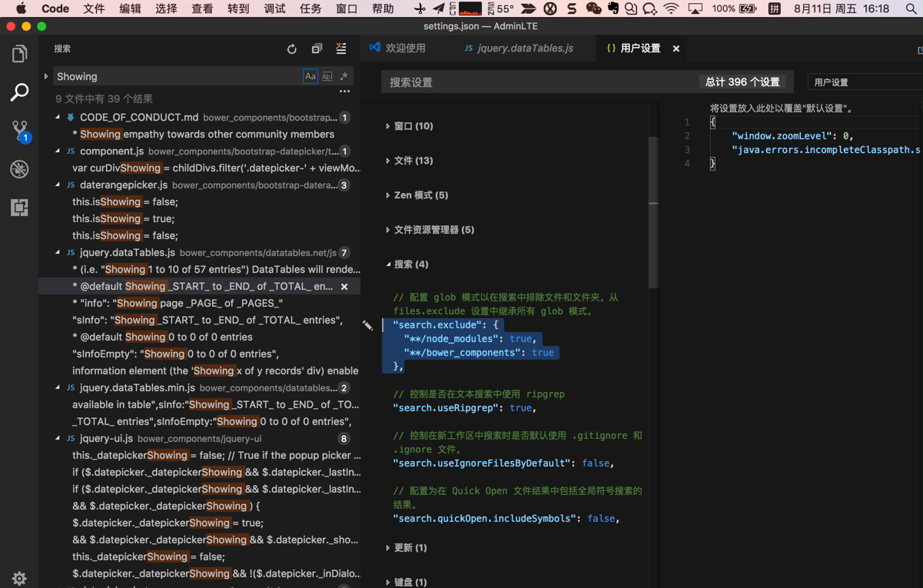This screenshot has height=588, width=923.
Task: Toggle Match Whole Word in search box
Action: [327, 77]
